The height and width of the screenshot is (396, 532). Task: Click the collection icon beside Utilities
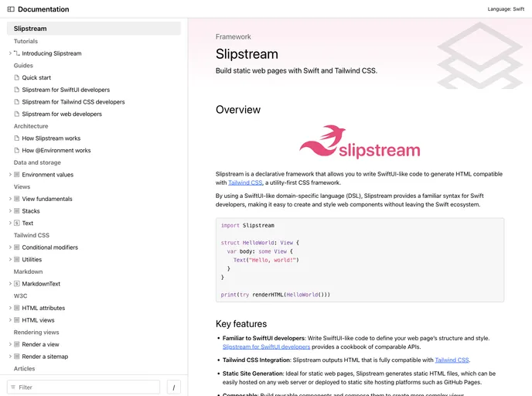pos(17,260)
